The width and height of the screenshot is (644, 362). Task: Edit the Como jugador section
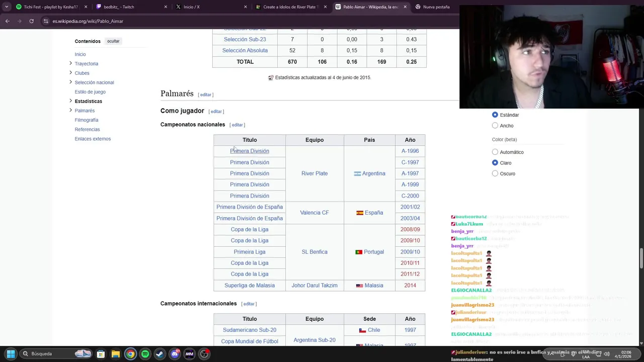pyautogui.click(x=216, y=112)
